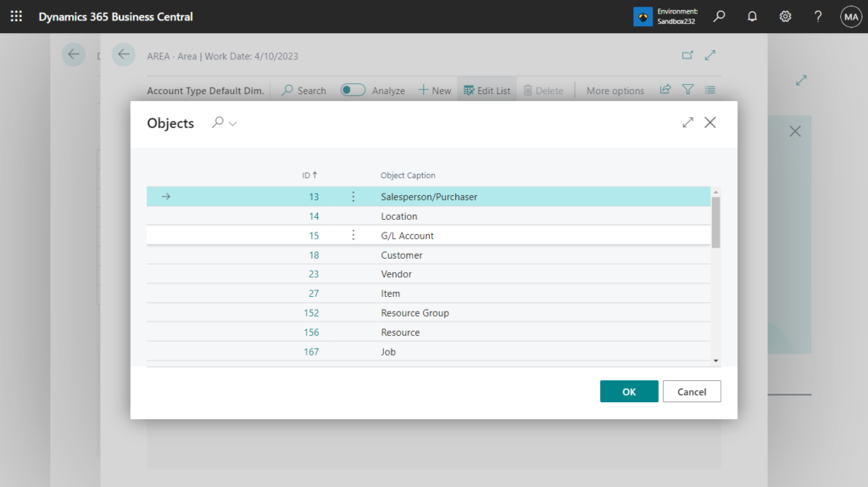The image size is (868, 487).
Task: Open the filter pane funnel icon
Action: tap(687, 89)
